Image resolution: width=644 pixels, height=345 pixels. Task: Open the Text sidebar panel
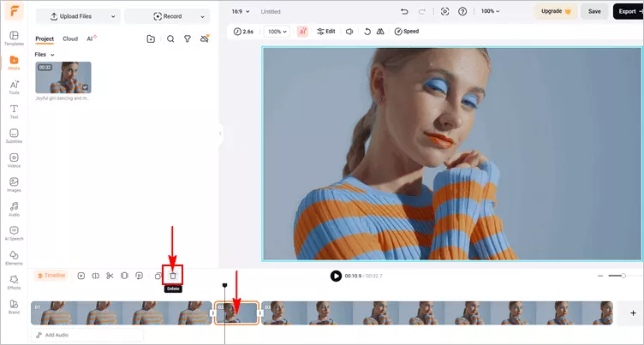click(x=14, y=111)
